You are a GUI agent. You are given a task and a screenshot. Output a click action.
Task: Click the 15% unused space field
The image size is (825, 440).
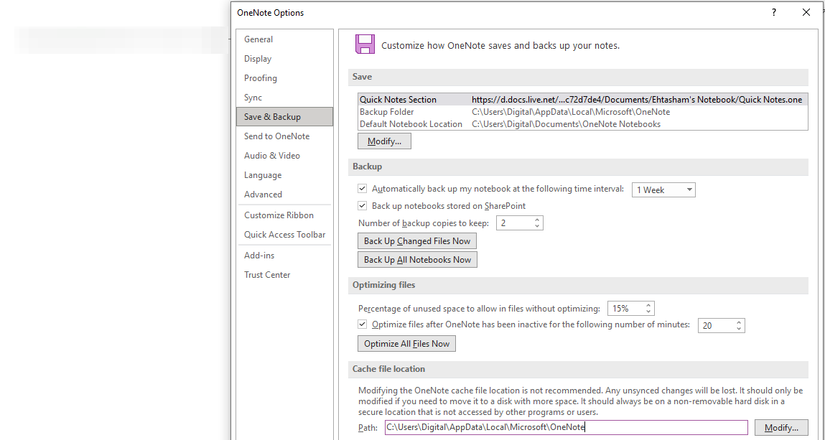coord(625,308)
